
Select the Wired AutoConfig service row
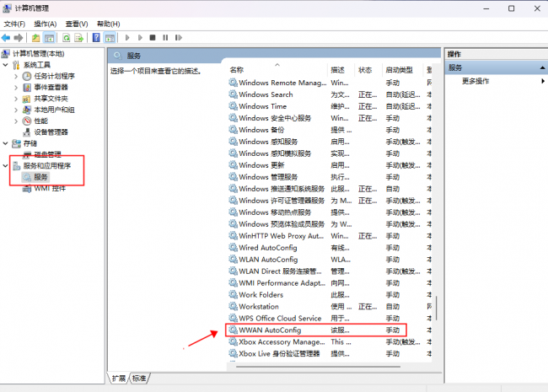(x=330, y=248)
